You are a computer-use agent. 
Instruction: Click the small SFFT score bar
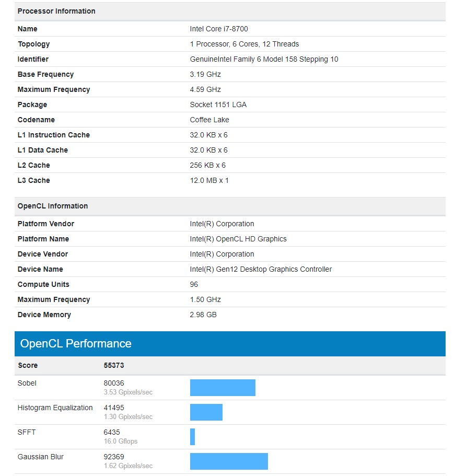tap(192, 437)
